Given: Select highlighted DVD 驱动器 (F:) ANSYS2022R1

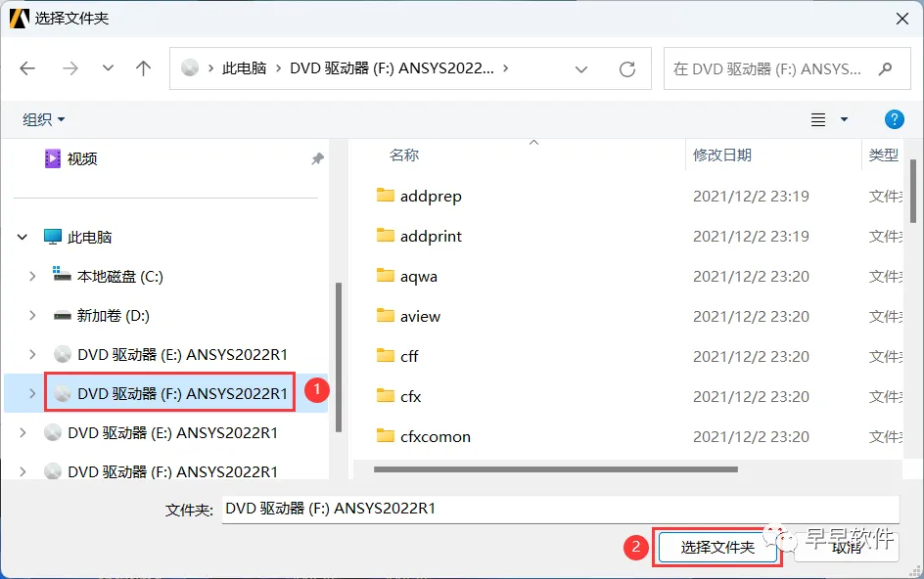Looking at the screenshot, I should point(182,393).
